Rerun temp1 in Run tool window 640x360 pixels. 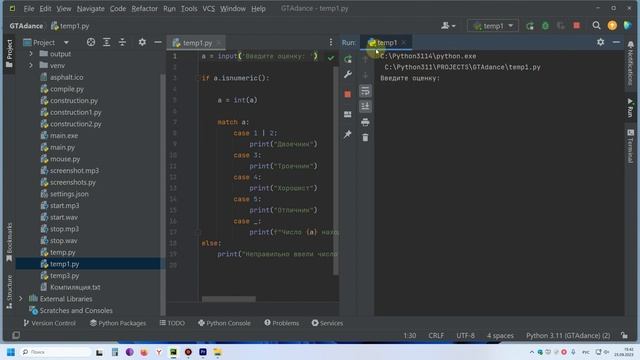click(348, 59)
